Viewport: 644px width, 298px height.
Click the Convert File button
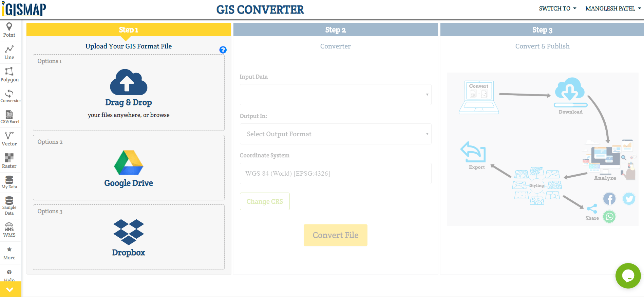(x=336, y=235)
